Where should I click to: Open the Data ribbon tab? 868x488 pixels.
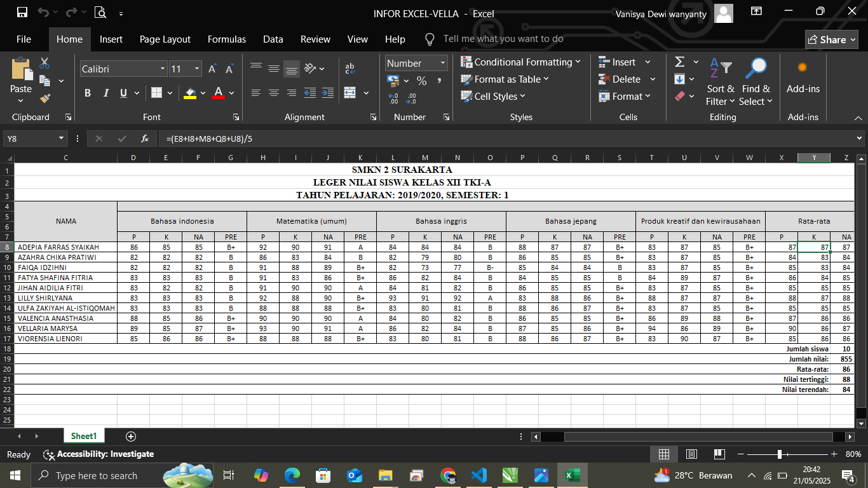pyautogui.click(x=273, y=39)
